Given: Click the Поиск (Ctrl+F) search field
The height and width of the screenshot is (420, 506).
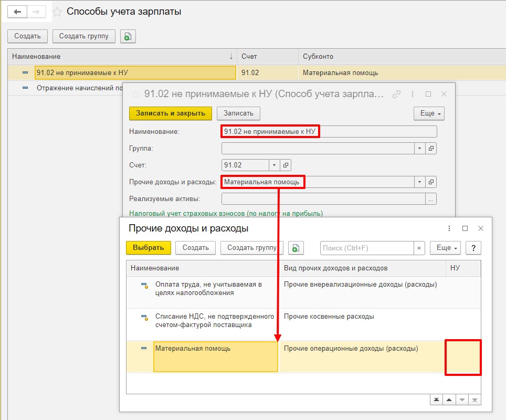Looking at the screenshot, I should (x=367, y=248).
